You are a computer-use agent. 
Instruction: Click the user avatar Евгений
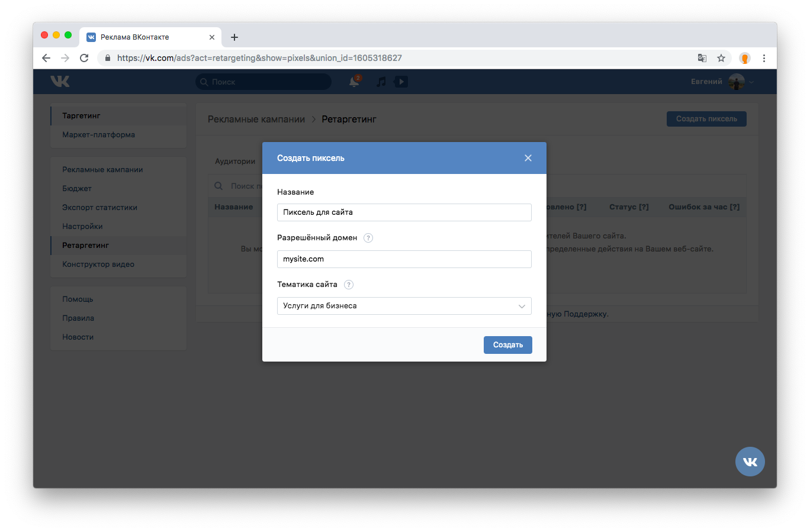pyautogui.click(x=737, y=82)
